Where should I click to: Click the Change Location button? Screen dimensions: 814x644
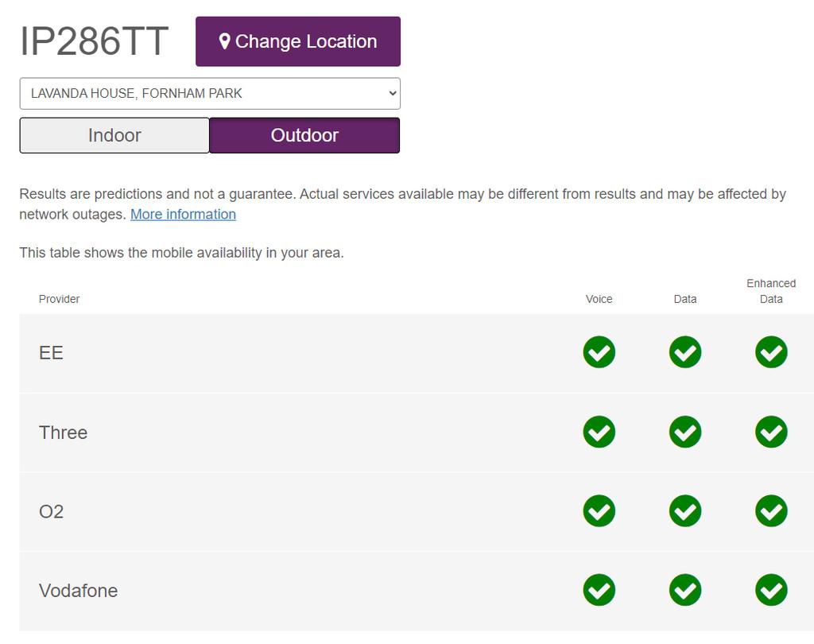[298, 41]
